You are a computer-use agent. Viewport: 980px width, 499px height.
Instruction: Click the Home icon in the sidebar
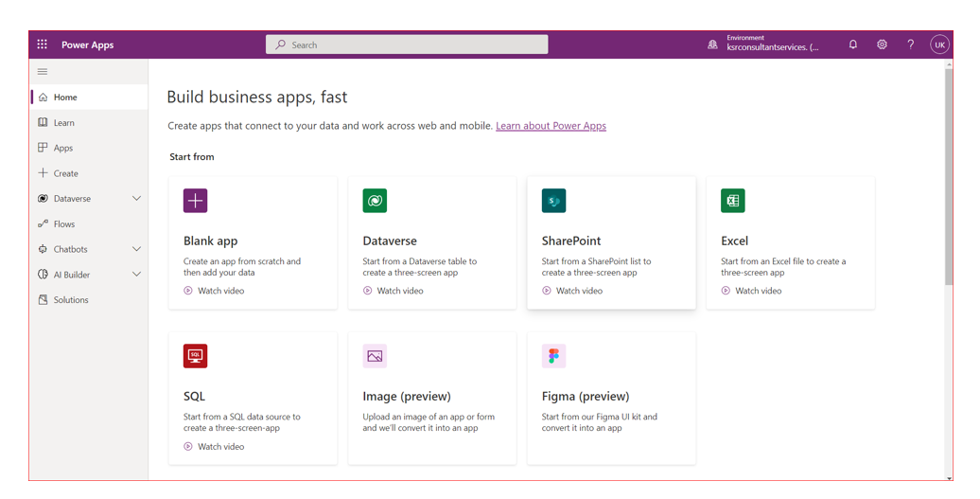point(44,98)
